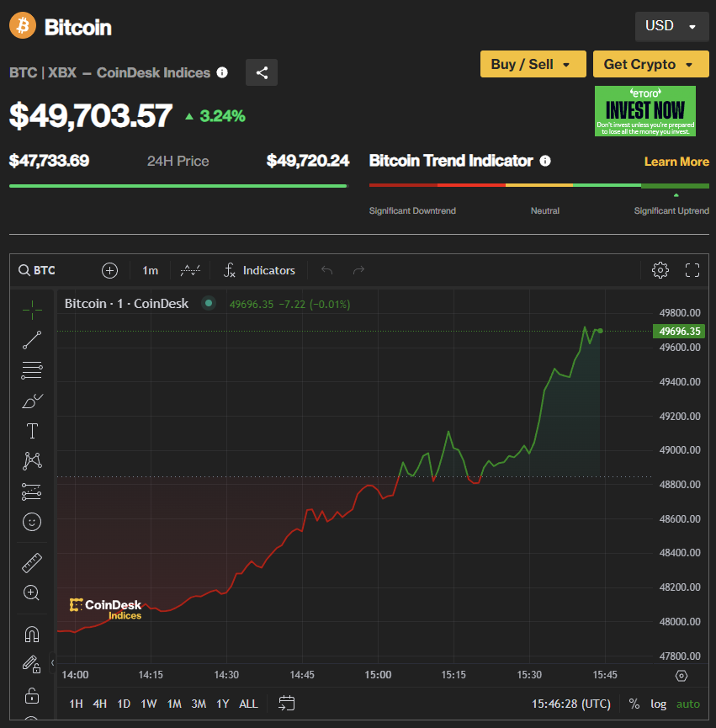Open the chart settings gear
Image resolution: width=716 pixels, height=728 pixels.
coord(660,270)
